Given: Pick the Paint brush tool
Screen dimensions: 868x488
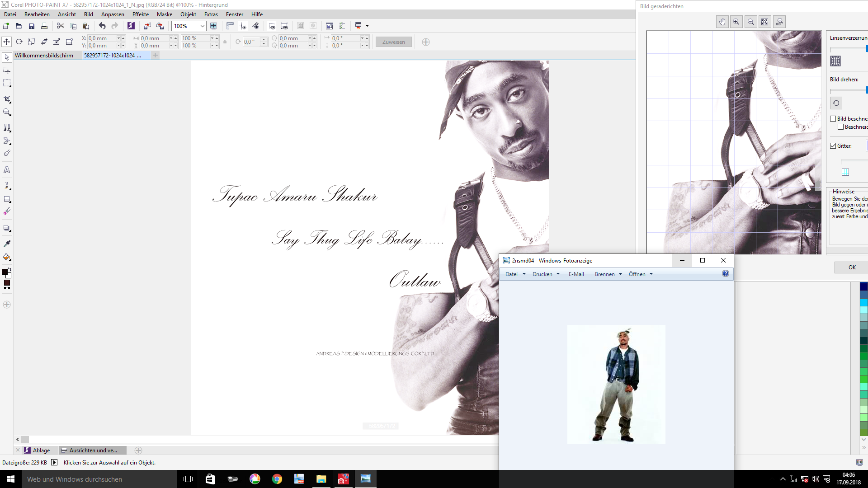Looking at the screenshot, I should [x=7, y=186].
